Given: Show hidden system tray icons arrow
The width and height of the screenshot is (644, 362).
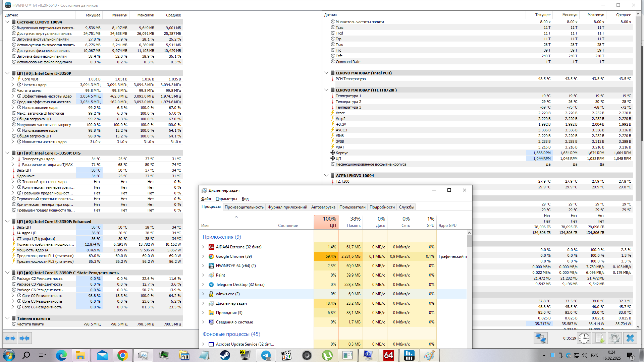Looking at the screenshot, I should click(x=544, y=355).
